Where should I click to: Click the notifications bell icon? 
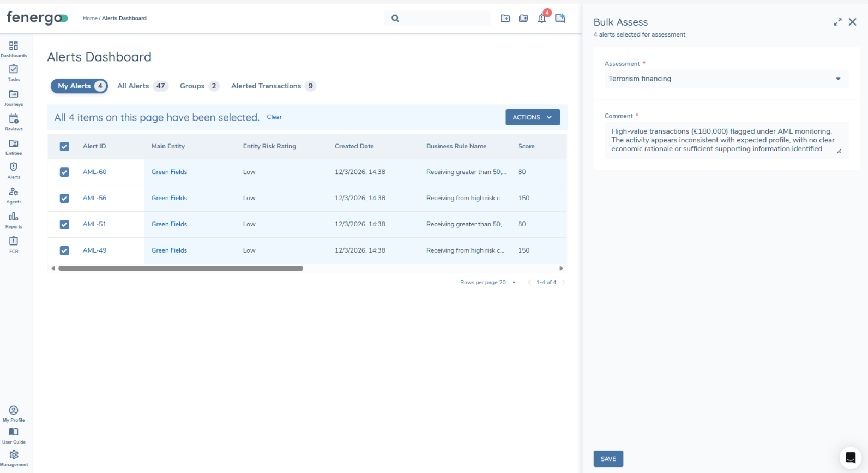(x=542, y=18)
